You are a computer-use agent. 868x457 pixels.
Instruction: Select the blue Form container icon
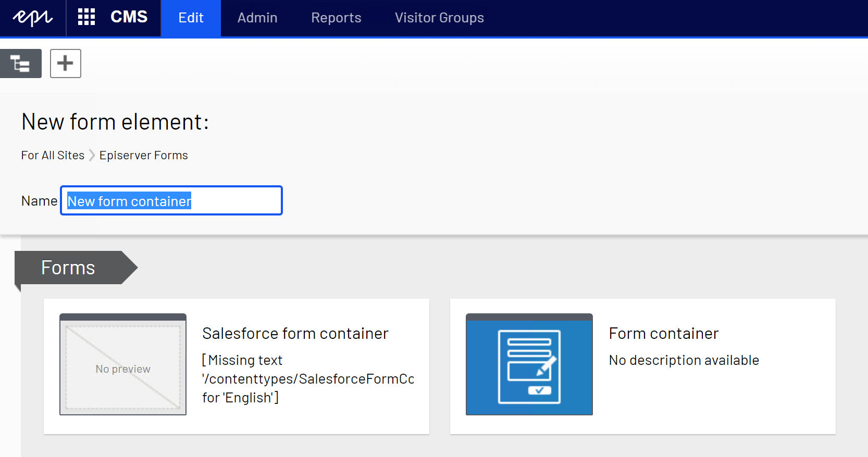click(529, 364)
